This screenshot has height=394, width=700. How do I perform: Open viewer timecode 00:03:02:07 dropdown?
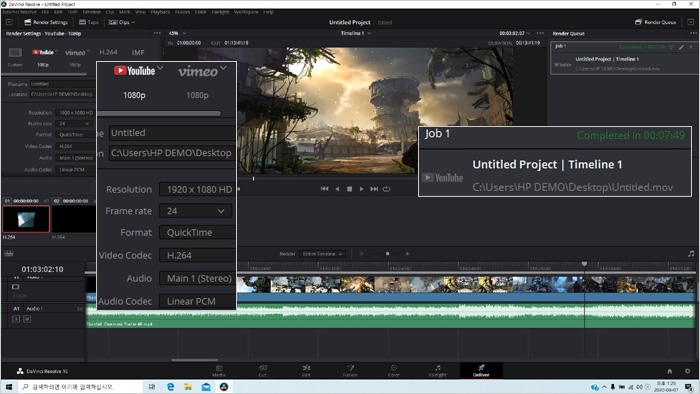tap(515, 33)
